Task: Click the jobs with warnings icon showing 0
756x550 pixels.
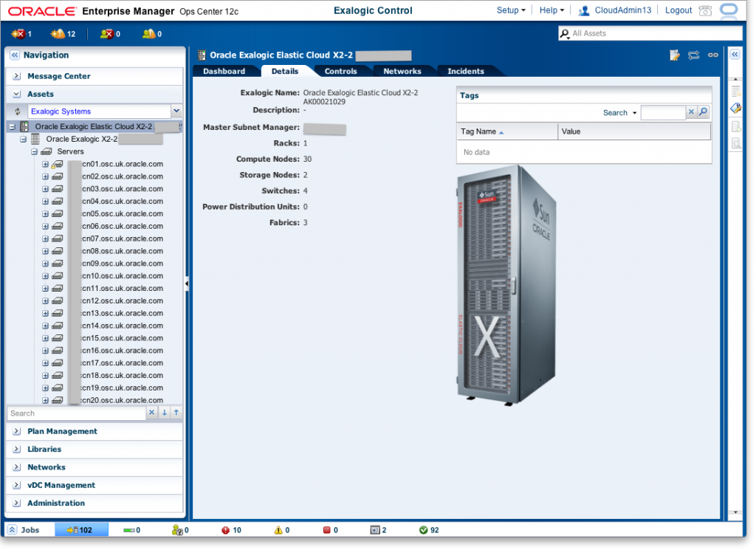Action: [x=278, y=530]
